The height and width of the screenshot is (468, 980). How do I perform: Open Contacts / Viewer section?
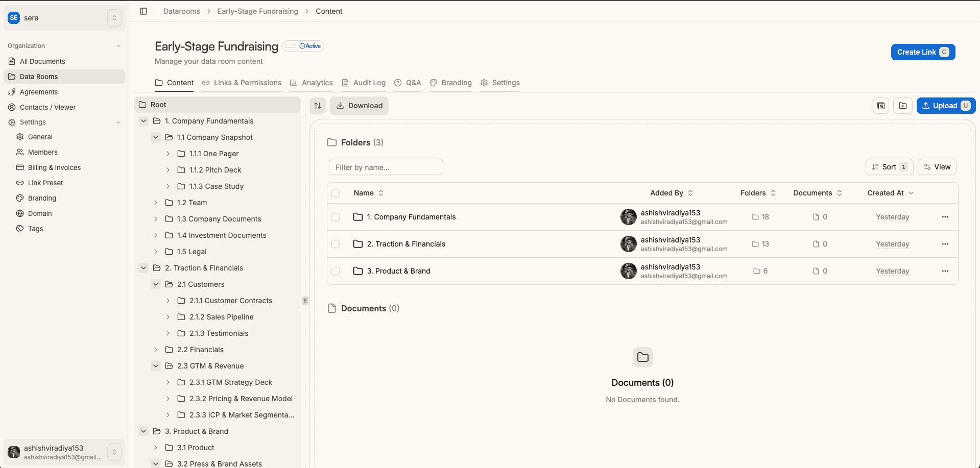point(47,107)
